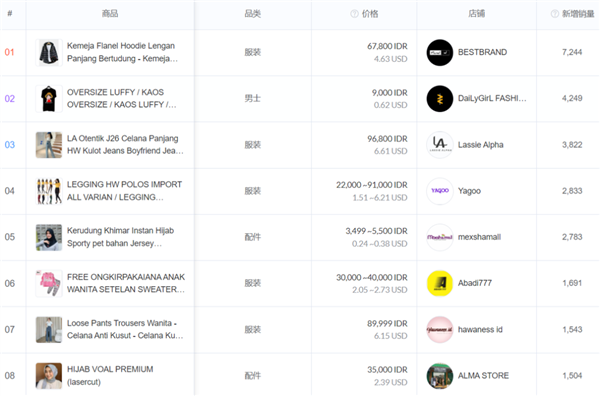This screenshot has height=396, width=600.
Task: Click the help icon beside 新增销量 header
Action: (x=554, y=14)
